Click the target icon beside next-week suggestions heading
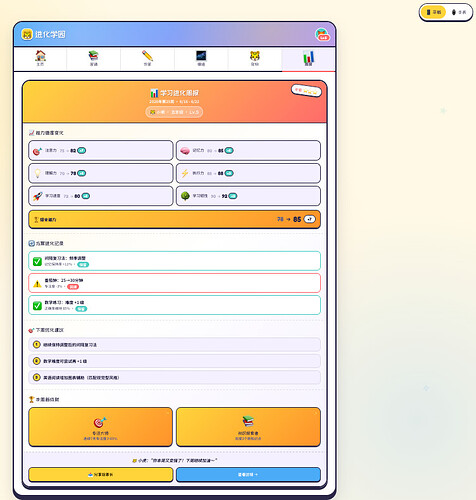Viewport: 476px width, 500px height. click(32, 330)
